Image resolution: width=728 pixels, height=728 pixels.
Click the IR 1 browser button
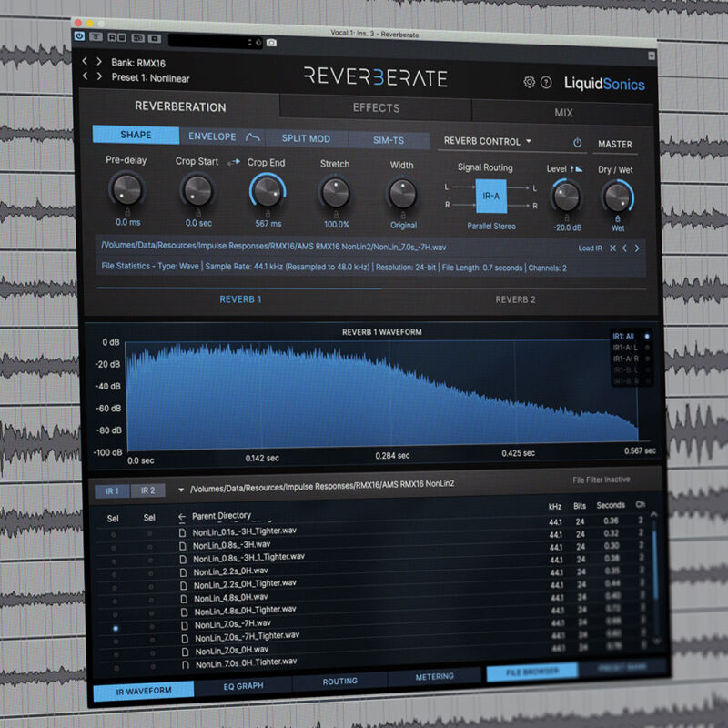(x=112, y=490)
